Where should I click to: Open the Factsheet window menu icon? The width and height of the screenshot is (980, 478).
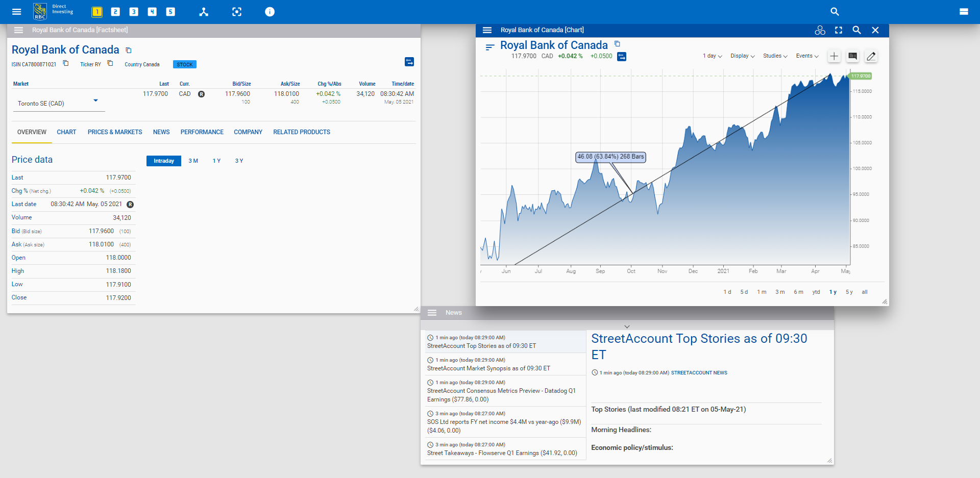coord(18,30)
